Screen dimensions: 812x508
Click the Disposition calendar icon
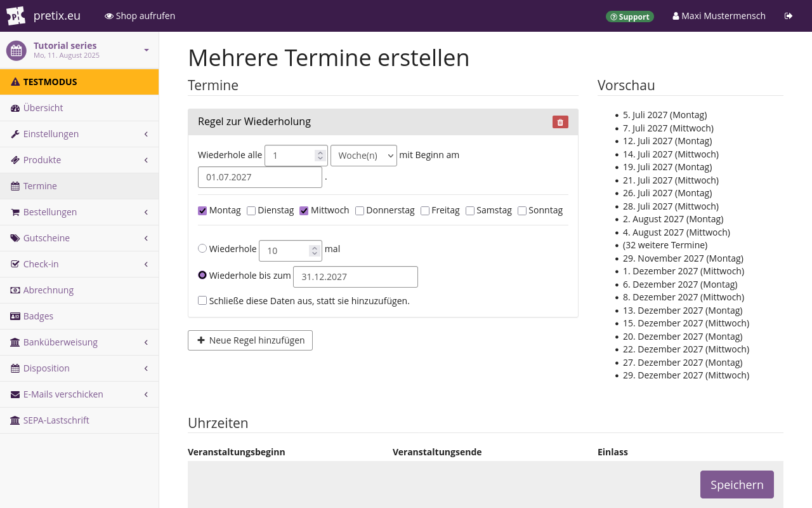point(15,368)
